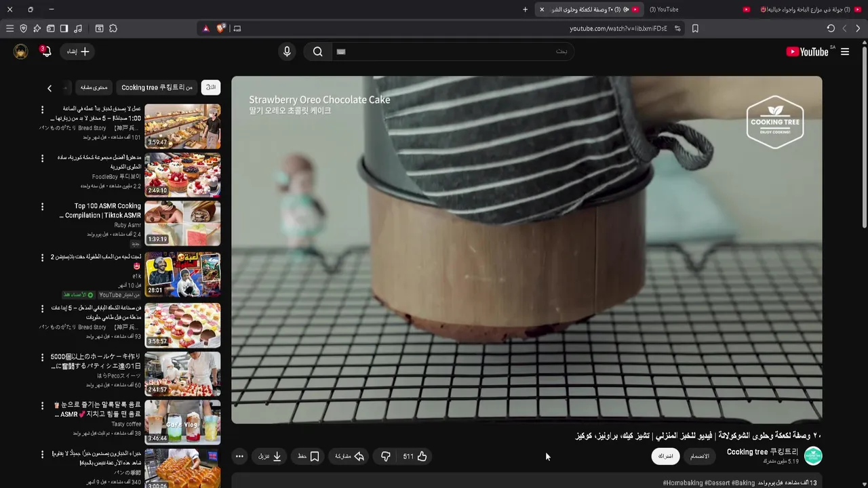Open the account avatar menu
868x488 pixels.
[21, 52]
